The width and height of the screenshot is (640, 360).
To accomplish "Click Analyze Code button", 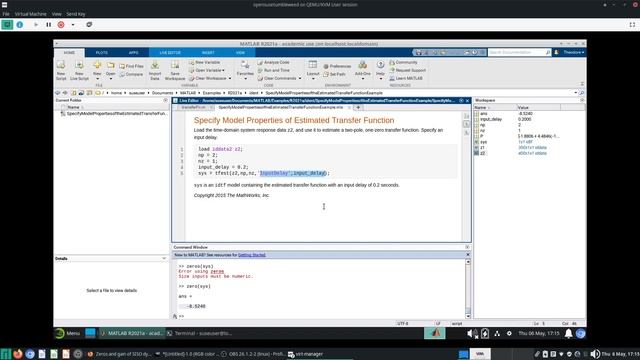I will pos(273,62).
